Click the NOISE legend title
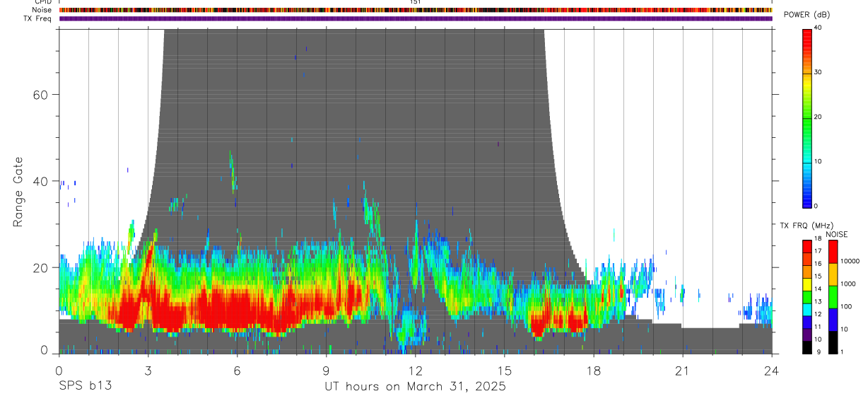The height and width of the screenshot is (401, 868). click(x=837, y=234)
